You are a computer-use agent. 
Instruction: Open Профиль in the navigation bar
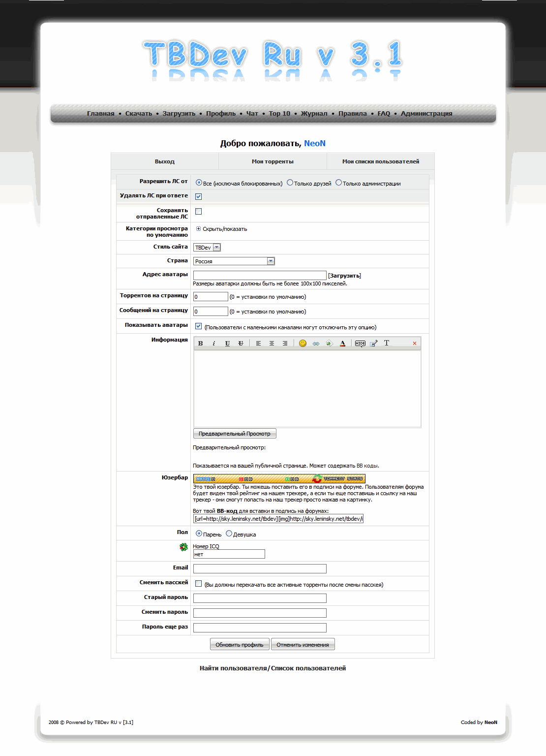pyautogui.click(x=221, y=114)
